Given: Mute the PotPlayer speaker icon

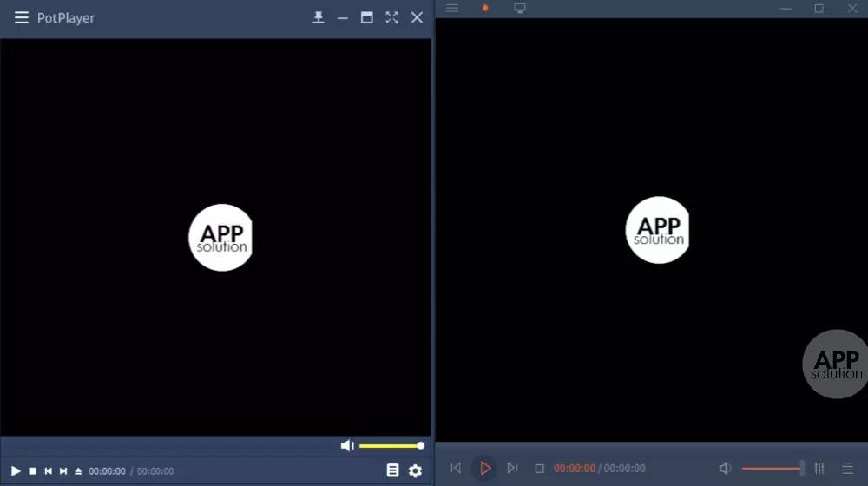Looking at the screenshot, I should click(x=347, y=445).
